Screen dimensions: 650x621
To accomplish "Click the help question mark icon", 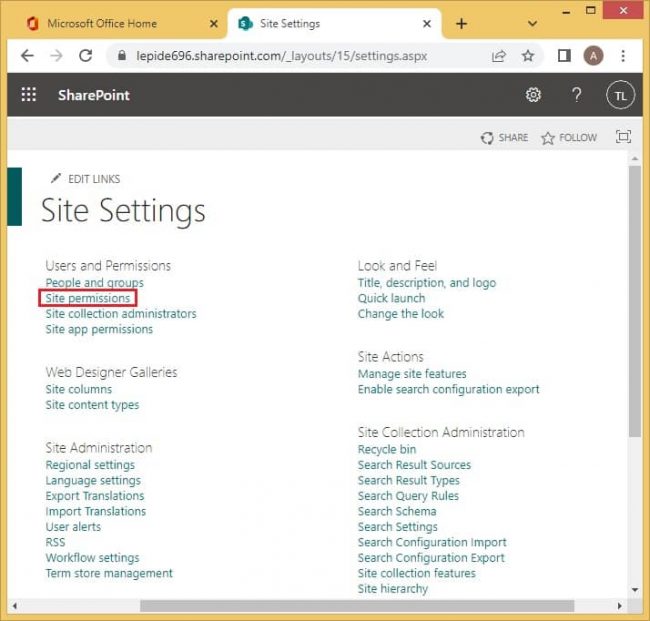I will [577, 95].
